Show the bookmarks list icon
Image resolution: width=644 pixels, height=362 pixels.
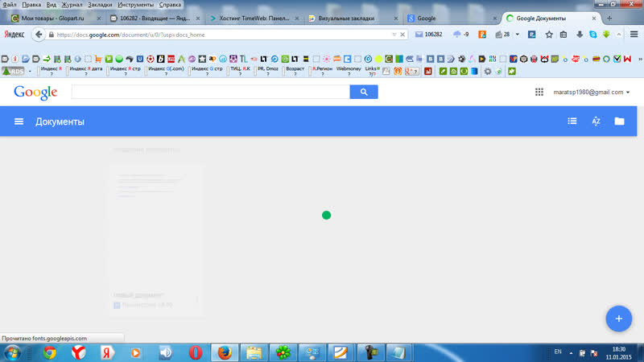click(563, 35)
